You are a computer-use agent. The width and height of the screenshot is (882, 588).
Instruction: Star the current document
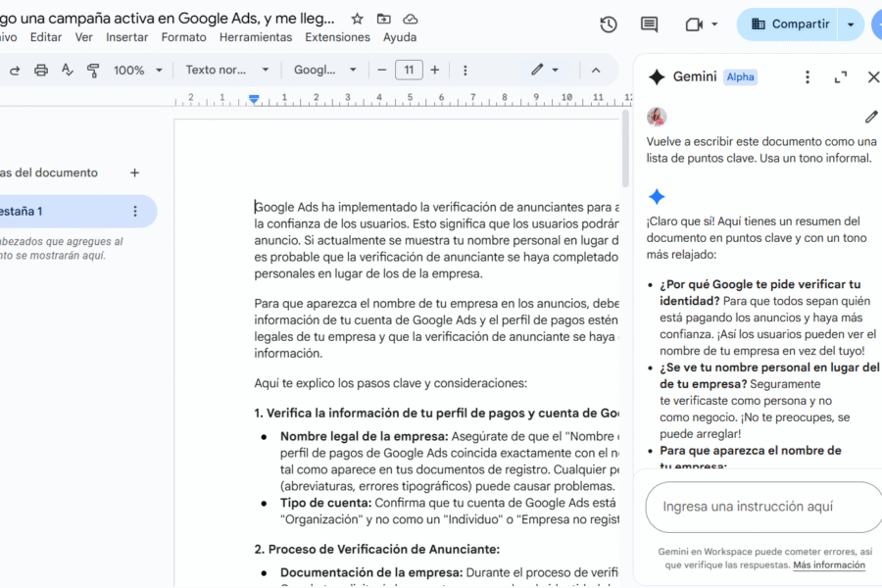coord(357,19)
